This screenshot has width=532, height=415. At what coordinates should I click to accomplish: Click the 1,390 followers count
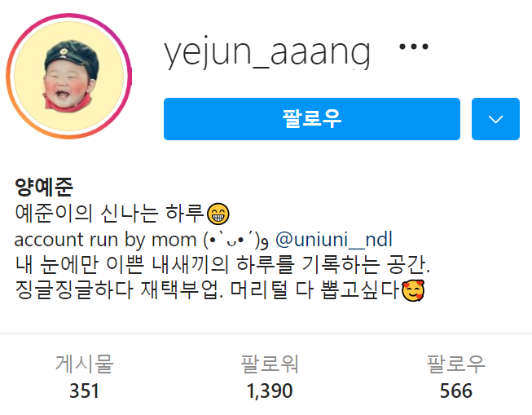[270, 391]
